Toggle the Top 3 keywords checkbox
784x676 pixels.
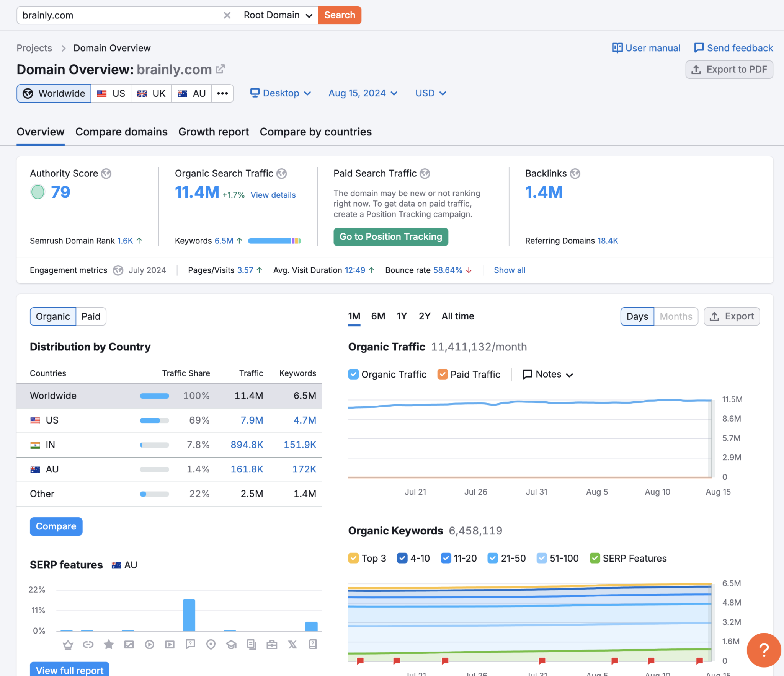tap(353, 558)
